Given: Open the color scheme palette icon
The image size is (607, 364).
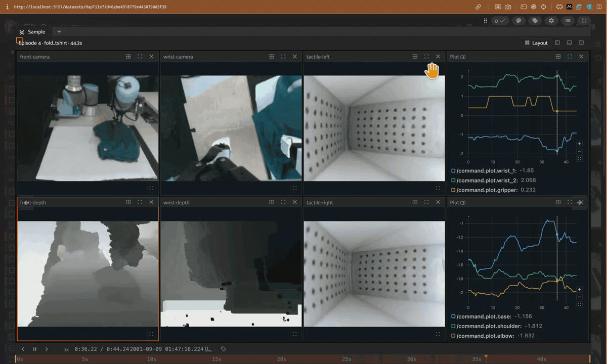Looking at the screenshot, I should tap(518, 21).
